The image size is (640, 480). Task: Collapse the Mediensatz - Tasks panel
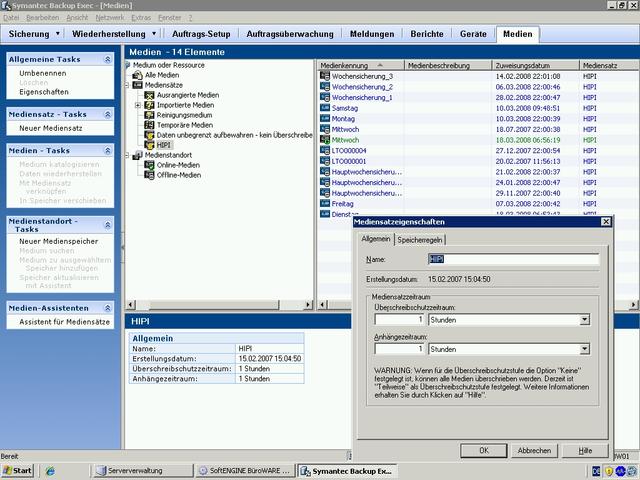(107, 114)
